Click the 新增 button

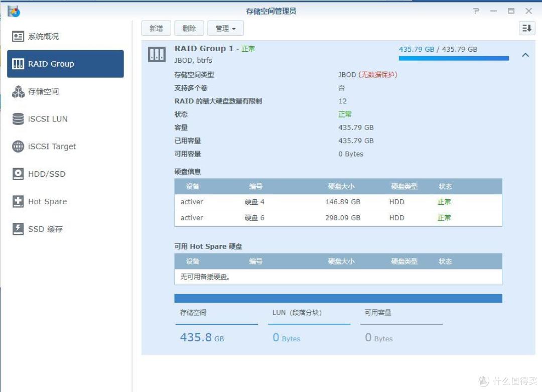[x=156, y=28]
